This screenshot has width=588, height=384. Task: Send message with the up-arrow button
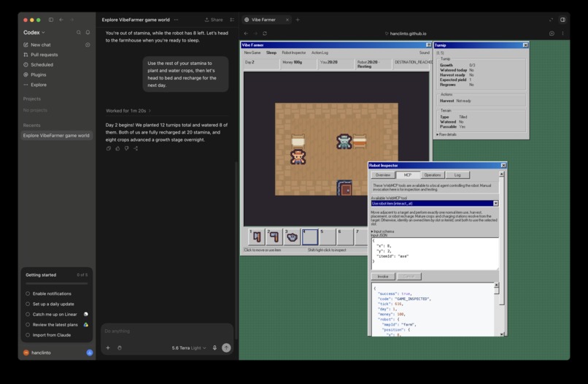226,348
